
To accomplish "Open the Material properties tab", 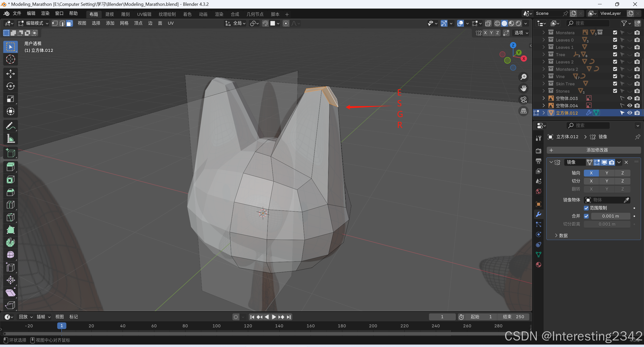I will [539, 265].
